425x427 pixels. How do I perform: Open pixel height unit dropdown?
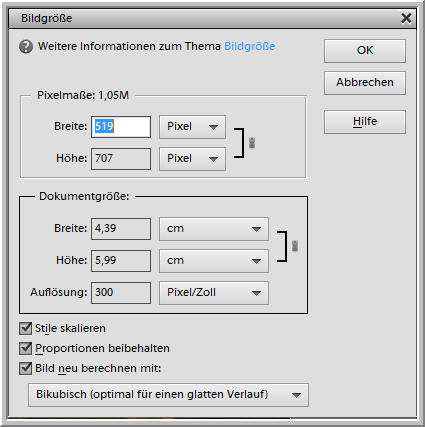(x=192, y=159)
